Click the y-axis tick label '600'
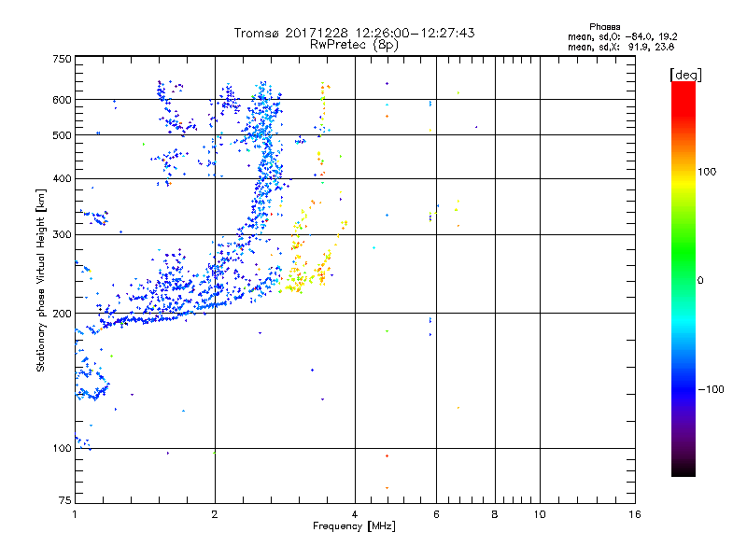This screenshot has height=560, width=747. click(62, 100)
